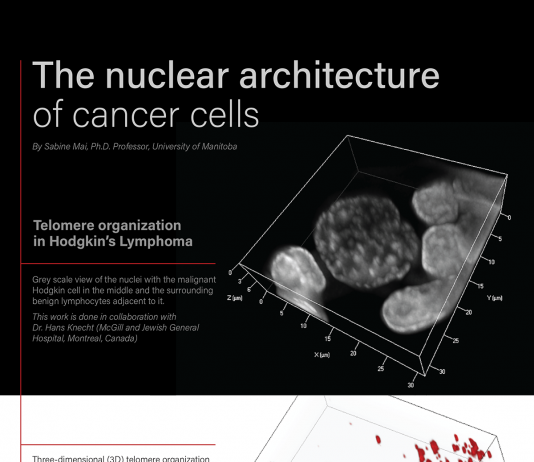Click the X-axis tick label 15

[327, 339]
